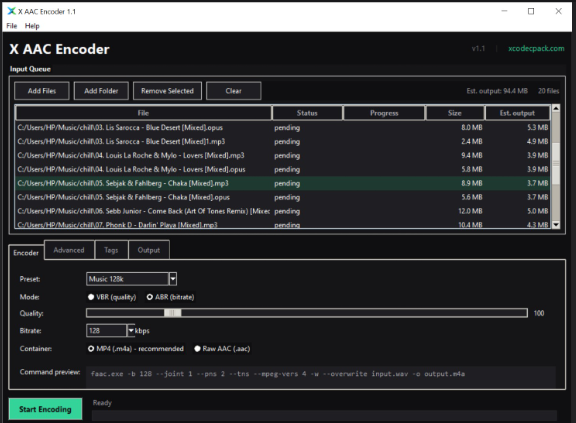576x423 pixels.
Task: Switch to the Advanced tab
Action: tap(69, 250)
